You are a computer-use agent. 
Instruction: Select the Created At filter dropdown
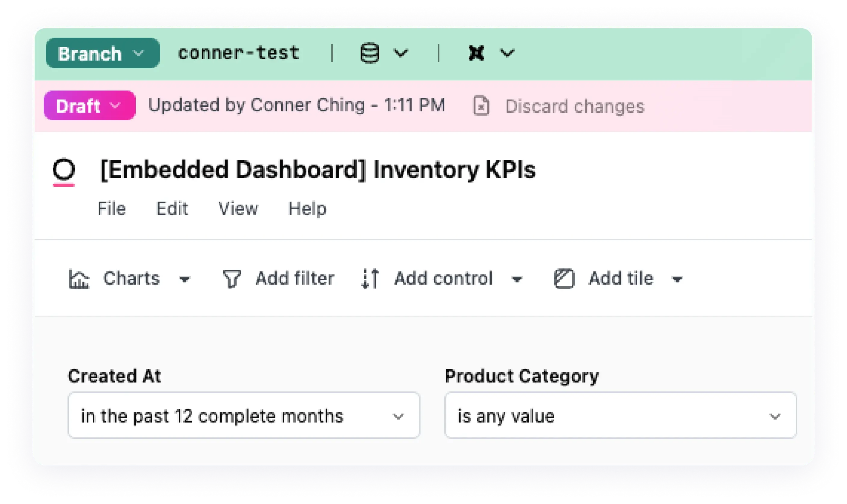point(244,416)
